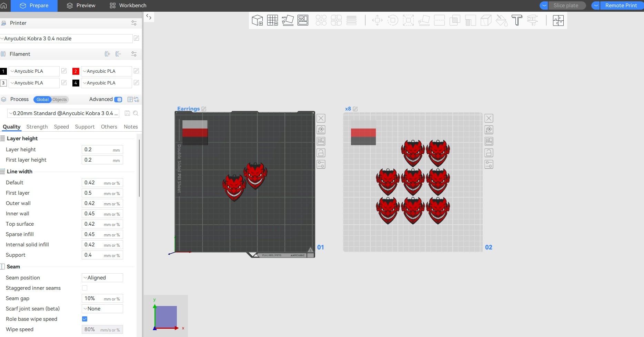
Task: Toggle lock on plate 01
Action: point(321,153)
